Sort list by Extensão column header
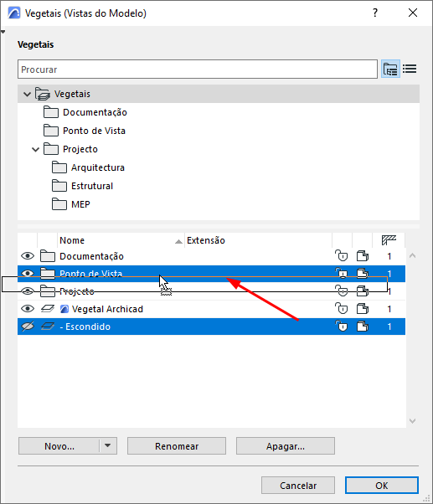Viewport: 433px width, 504px height. [258, 240]
